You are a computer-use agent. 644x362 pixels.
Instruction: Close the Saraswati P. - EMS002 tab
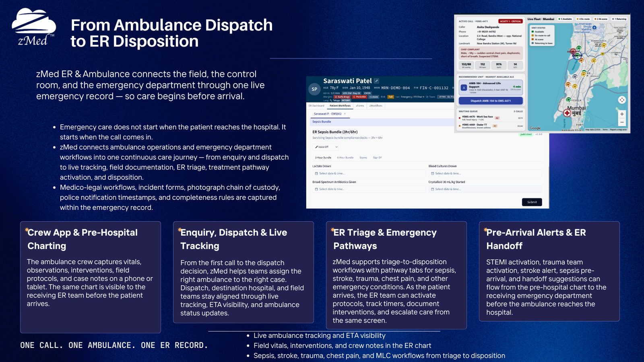pos(345,114)
